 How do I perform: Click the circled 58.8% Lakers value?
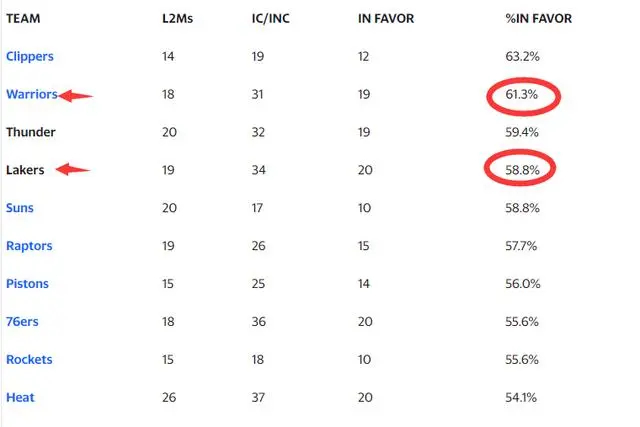click(523, 171)
